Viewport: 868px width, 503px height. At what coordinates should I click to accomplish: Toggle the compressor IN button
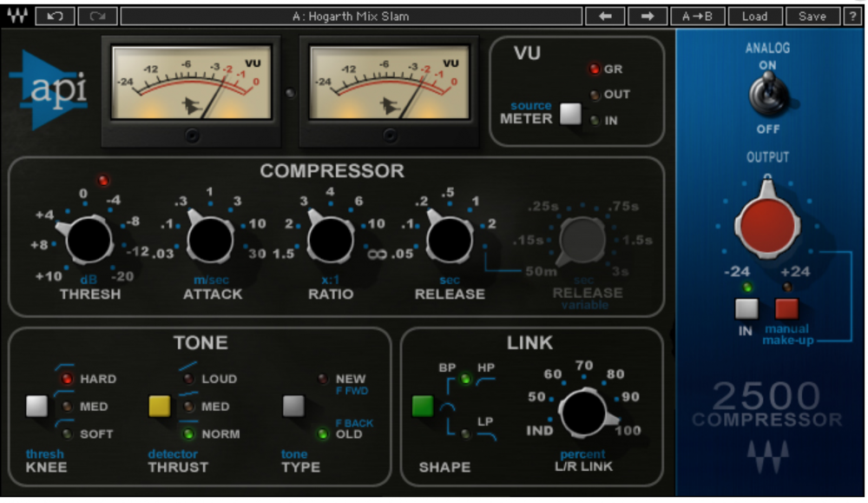click(x=746, y=310)
